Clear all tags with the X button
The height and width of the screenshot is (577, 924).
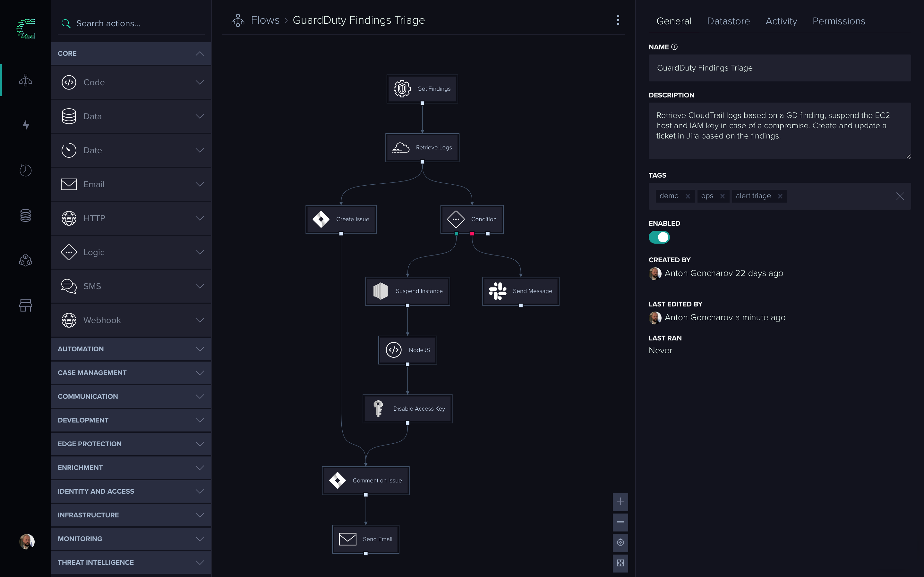coord(900,196)
